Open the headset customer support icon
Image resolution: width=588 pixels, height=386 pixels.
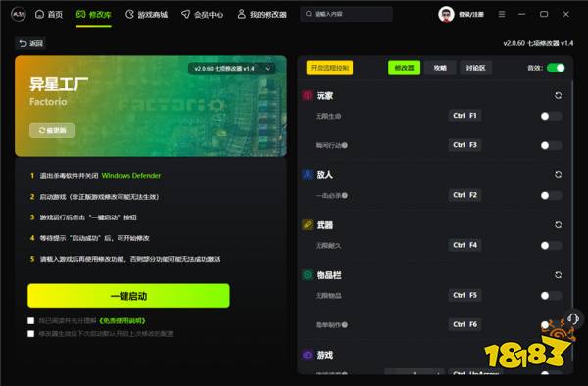573,319
